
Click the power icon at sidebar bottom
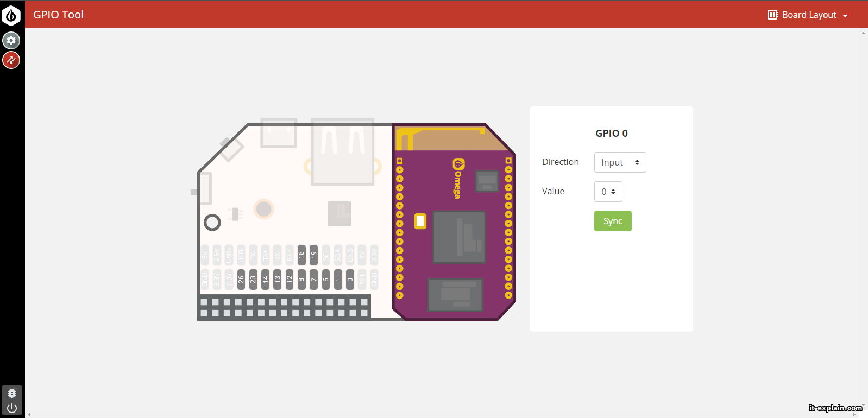[12, 408]
